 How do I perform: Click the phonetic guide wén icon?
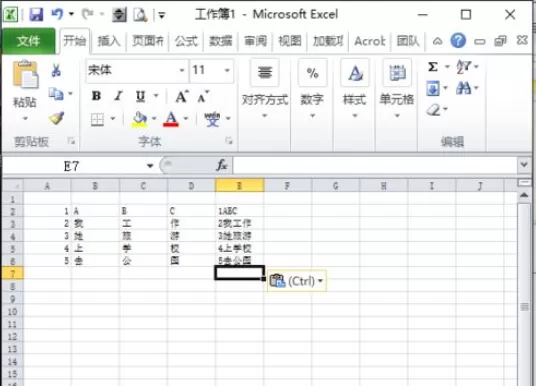[x=212, y=119]
